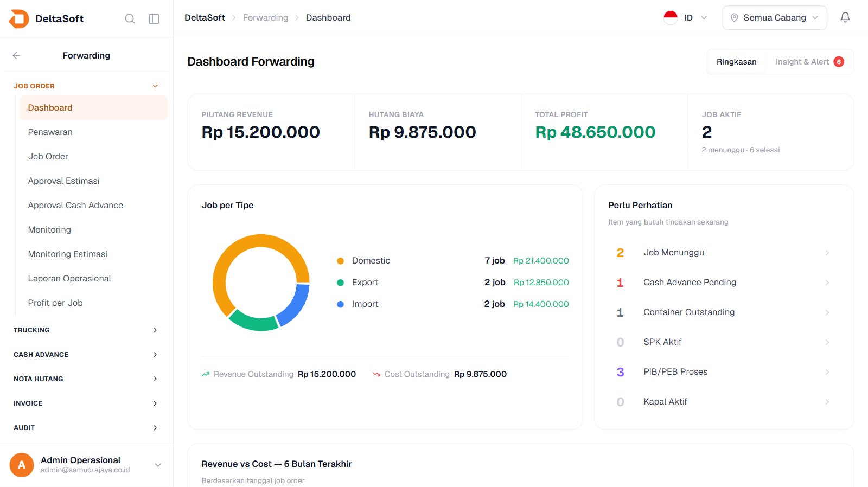The height and width of the screenshot is (487, 868).
Task: Click the Piutang Revenue Rp 15.200.000 value
Action: 261,132
